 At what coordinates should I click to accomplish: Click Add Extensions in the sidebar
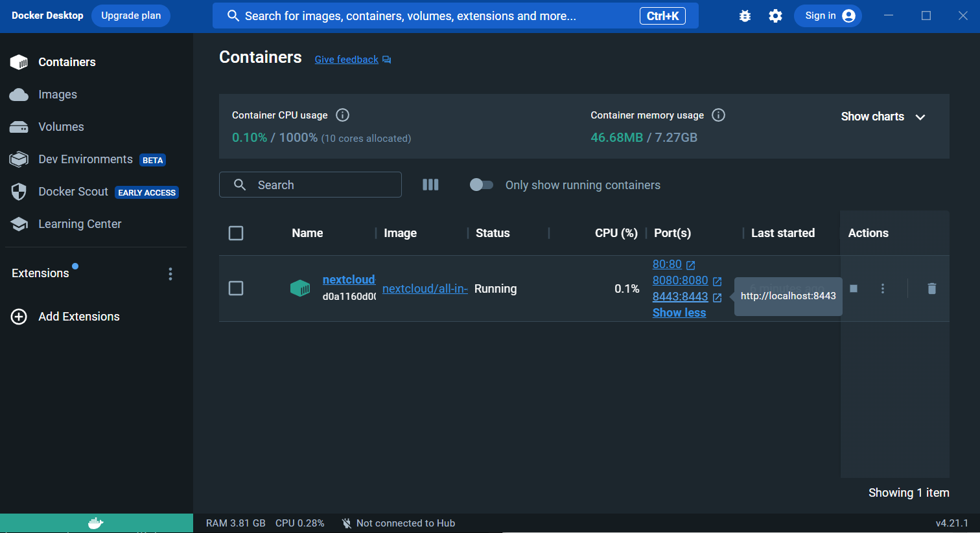click(x=78, y=316)
